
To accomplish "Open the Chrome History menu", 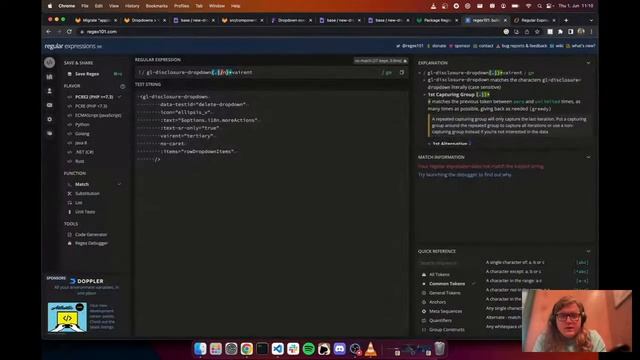I will tap(132, 6).
